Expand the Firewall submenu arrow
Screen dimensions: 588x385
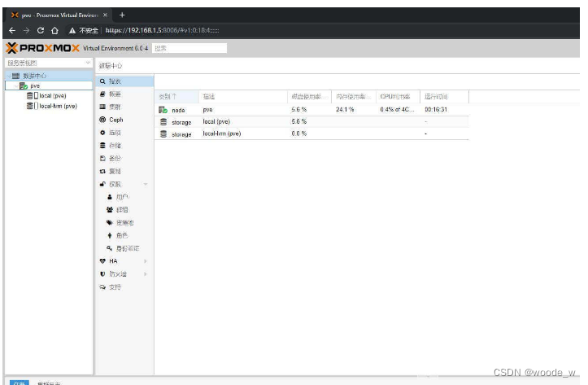click(146, 274)
